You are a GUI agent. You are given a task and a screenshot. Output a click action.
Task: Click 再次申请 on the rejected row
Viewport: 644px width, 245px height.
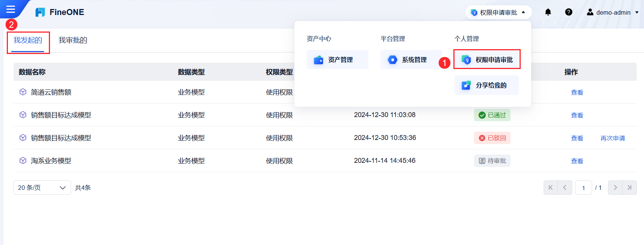pyautogui.click(x=613, y=138)
